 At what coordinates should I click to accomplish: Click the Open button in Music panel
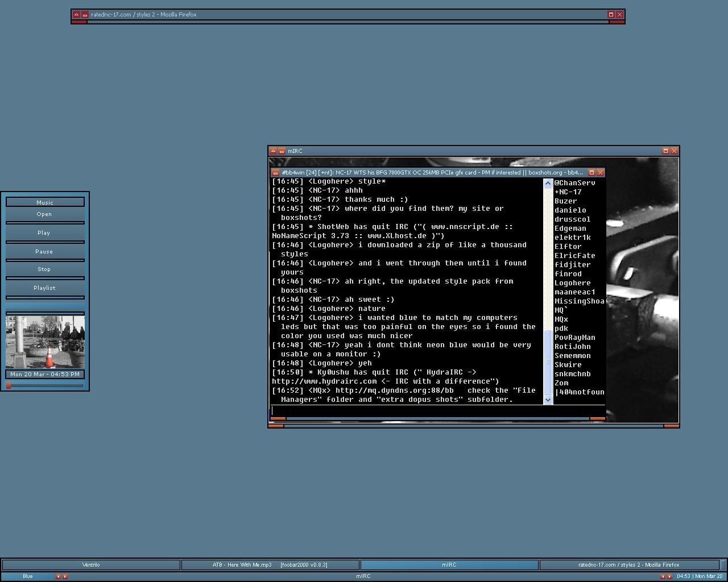coord(44,214)
